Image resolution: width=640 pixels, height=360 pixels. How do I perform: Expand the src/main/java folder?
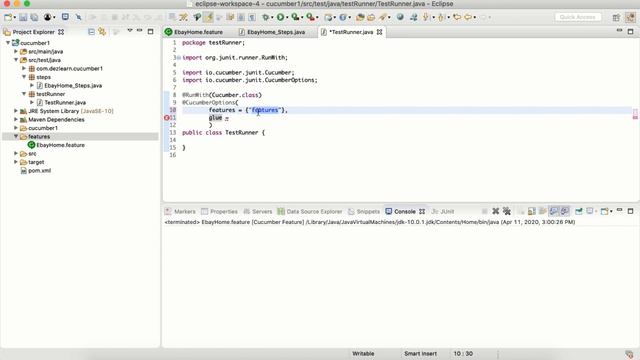pyautogui.click(x=16, y=51)
